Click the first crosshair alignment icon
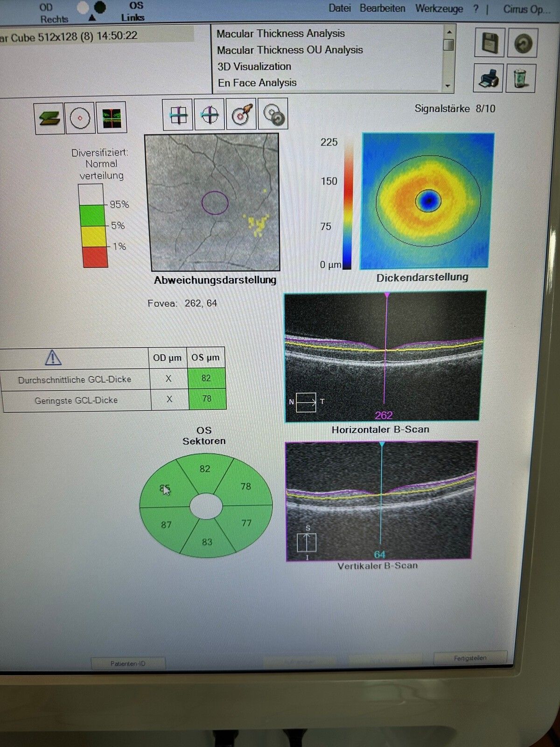Screen dimensions: 560x747 point(178,114)
